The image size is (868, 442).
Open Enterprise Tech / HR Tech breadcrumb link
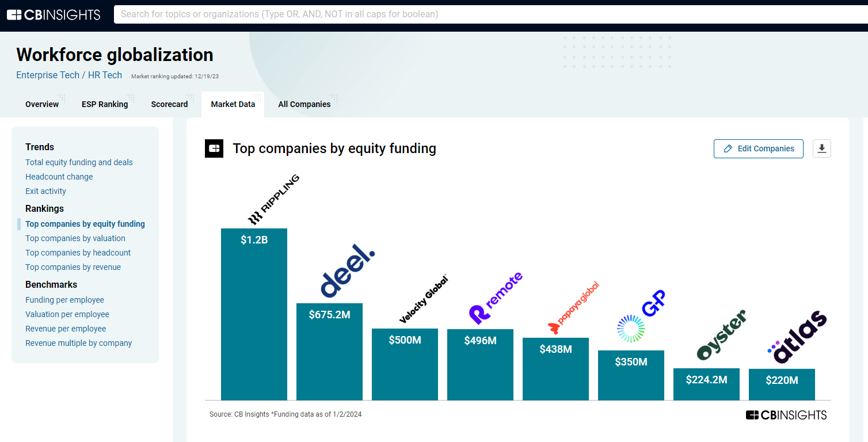pos(69,75)
